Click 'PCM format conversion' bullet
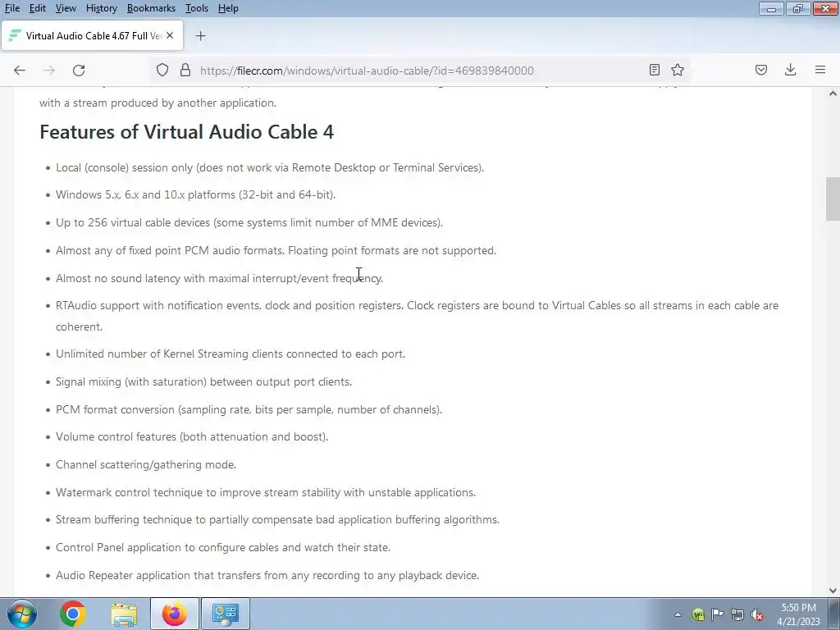This screenshot has width=840, height=630. [249, 410]
